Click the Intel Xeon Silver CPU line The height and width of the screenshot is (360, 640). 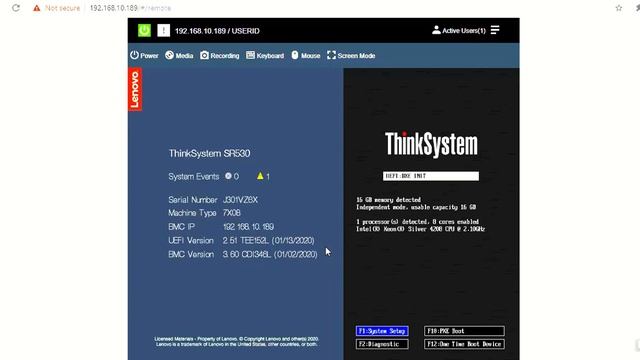(420, 229)
